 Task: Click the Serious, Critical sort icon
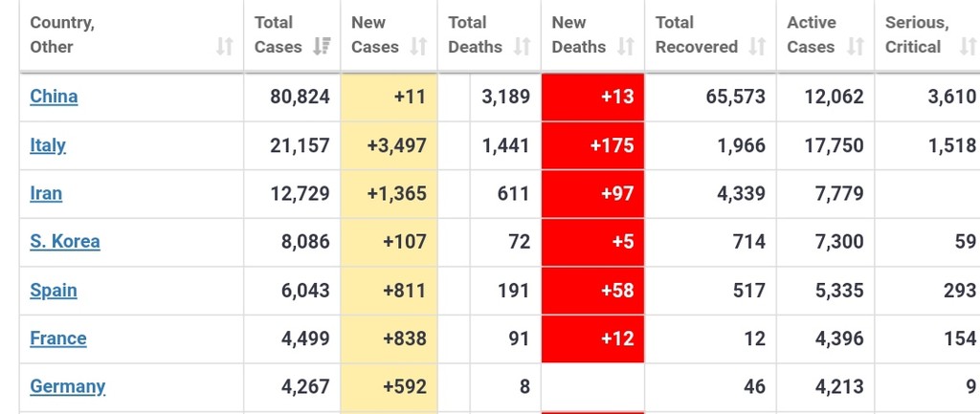point(968,47)
